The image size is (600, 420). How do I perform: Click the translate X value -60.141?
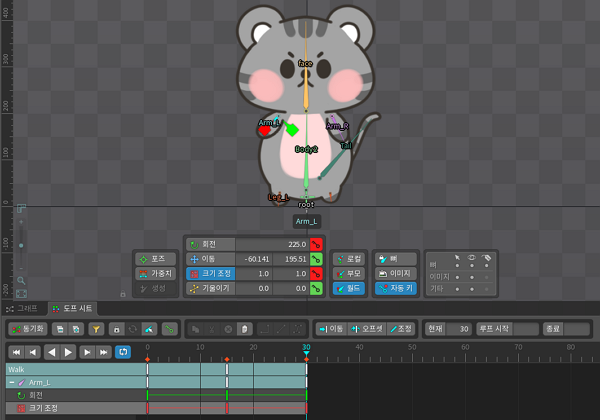[x=254, y=259]
